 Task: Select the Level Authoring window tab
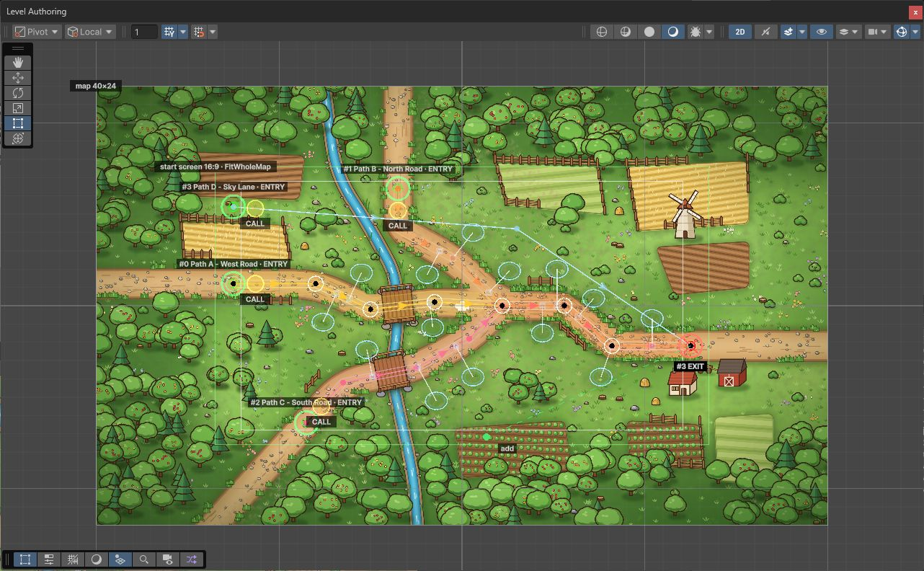click(x=36, y=11)
